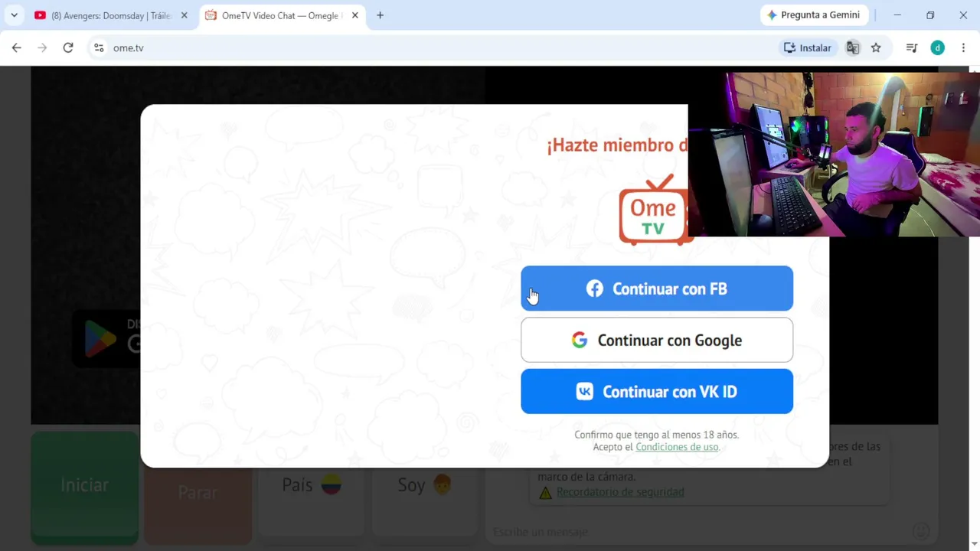Click the Parar button

click(198, 492)
